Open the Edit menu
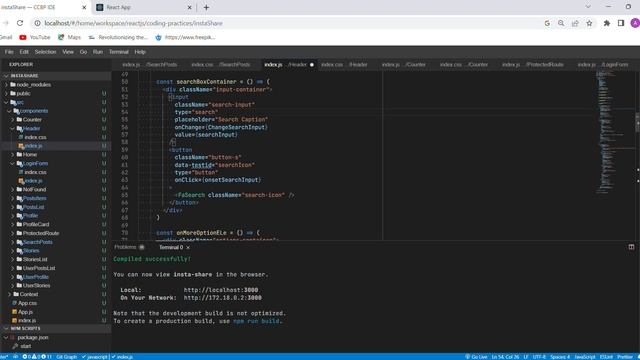 (24, 52)
